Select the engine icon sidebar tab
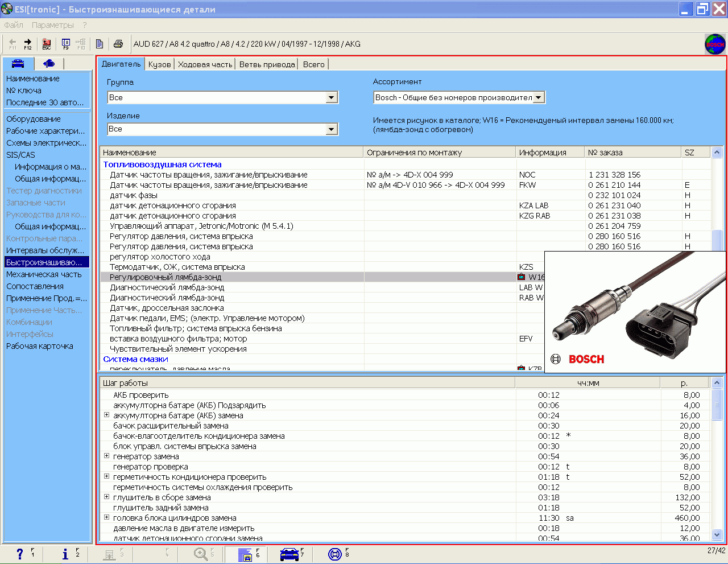 (49, 63)
